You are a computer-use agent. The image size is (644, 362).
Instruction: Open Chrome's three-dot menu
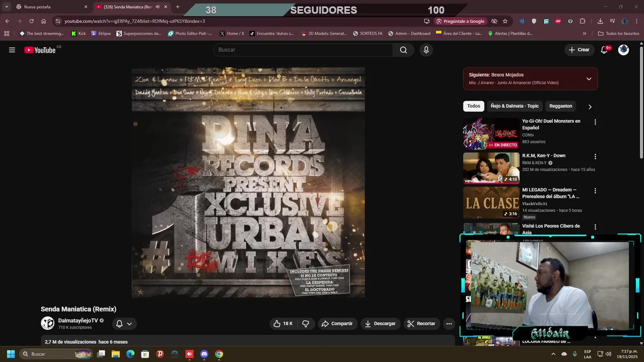(x=637, y=21)
